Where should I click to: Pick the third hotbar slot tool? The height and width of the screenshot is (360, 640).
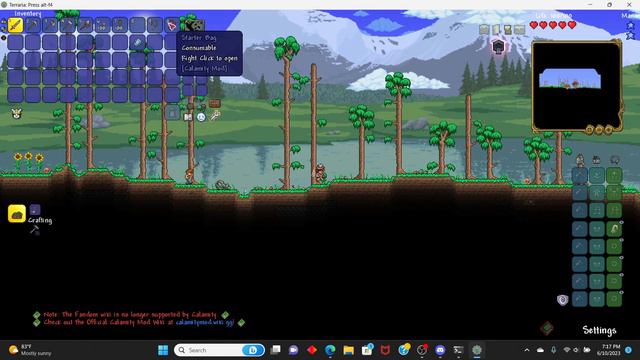click(50, 25)
